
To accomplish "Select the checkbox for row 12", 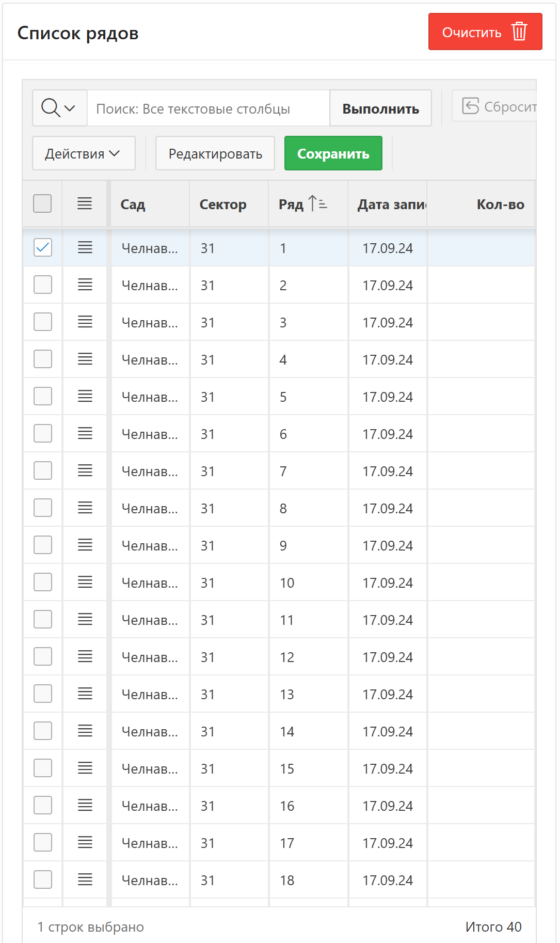I will (43, 657).
